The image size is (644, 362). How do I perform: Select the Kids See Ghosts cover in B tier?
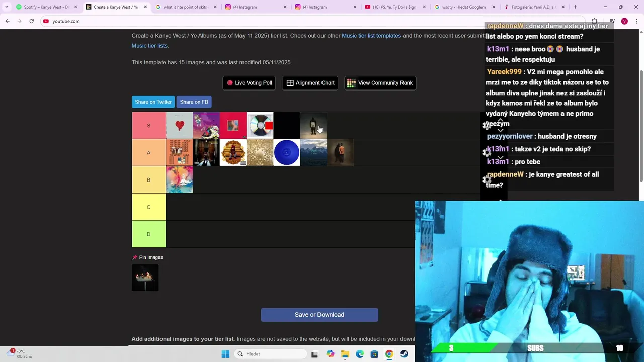tap(180, 179)
